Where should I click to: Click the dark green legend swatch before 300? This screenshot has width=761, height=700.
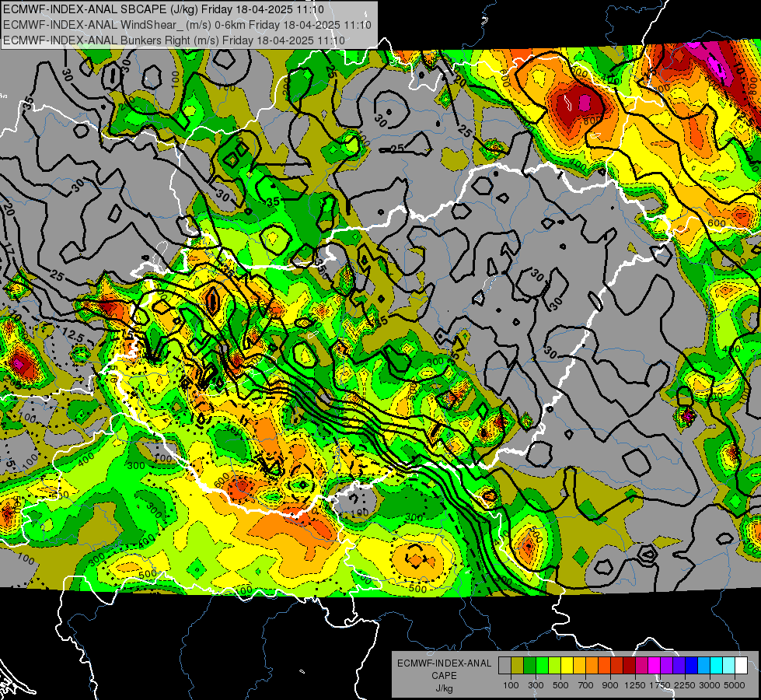pos(529,665)
